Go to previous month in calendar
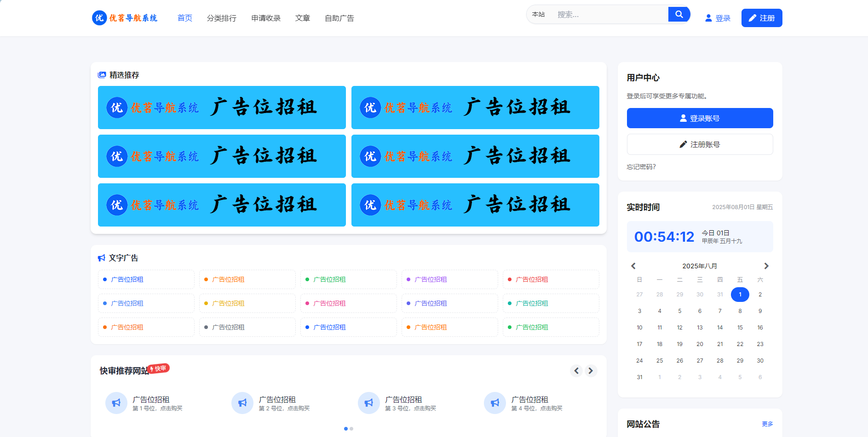The image size is (868, 437). [x=633, y=266]
